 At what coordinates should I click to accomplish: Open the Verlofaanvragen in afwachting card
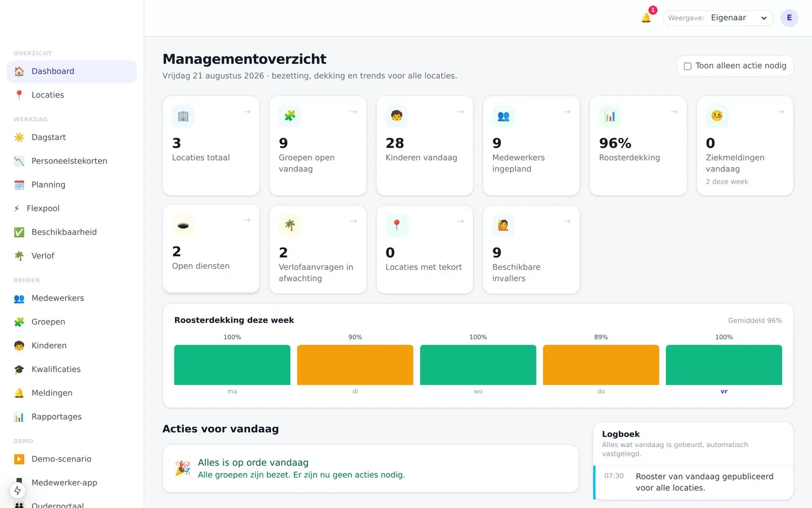tap(318, 249)
